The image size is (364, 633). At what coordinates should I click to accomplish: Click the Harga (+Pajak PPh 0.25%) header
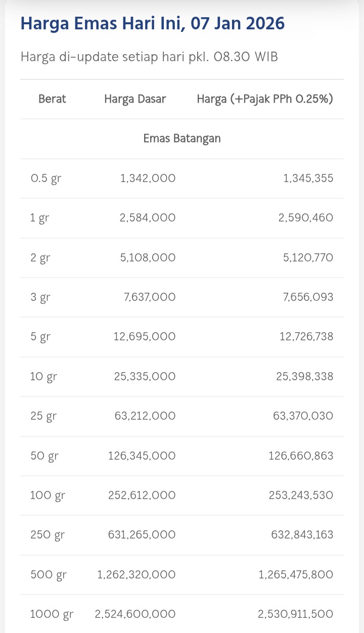coord(264,99)
